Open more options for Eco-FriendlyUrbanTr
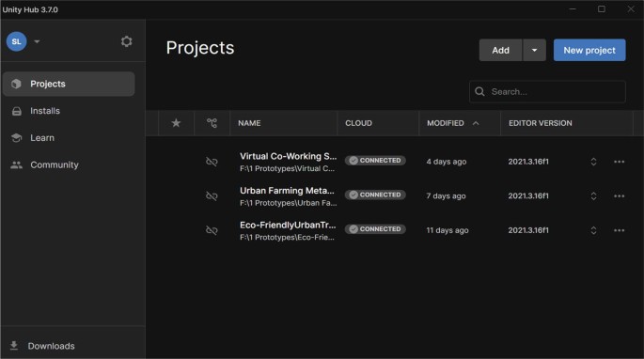Viewport: 644px width, 359px height. click(619, 230)
